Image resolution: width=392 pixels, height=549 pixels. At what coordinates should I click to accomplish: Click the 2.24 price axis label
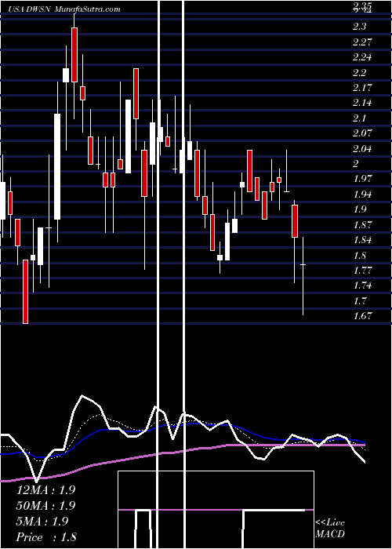pos(362,57)
